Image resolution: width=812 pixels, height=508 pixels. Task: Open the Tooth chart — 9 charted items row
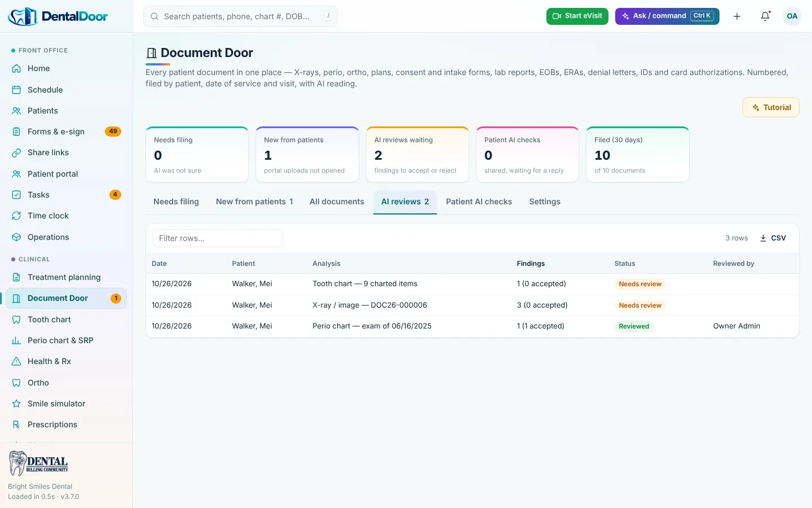(473, 284)
